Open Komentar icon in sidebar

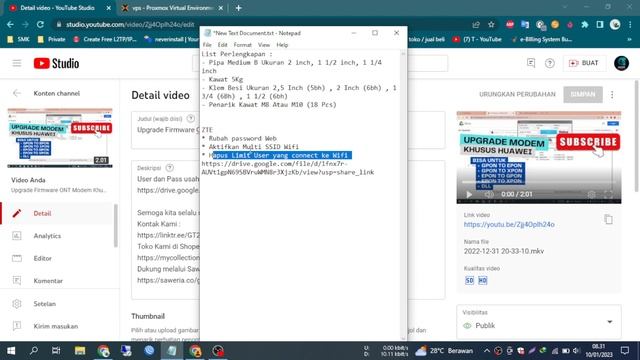[x=17, y=280]
